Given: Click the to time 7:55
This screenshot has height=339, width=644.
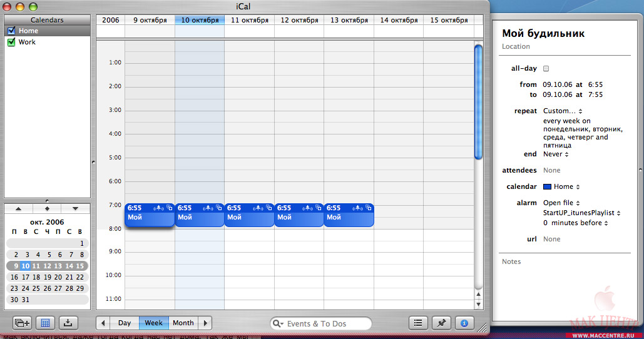Looking at the screenshot, I should click(x=595, y=94).
